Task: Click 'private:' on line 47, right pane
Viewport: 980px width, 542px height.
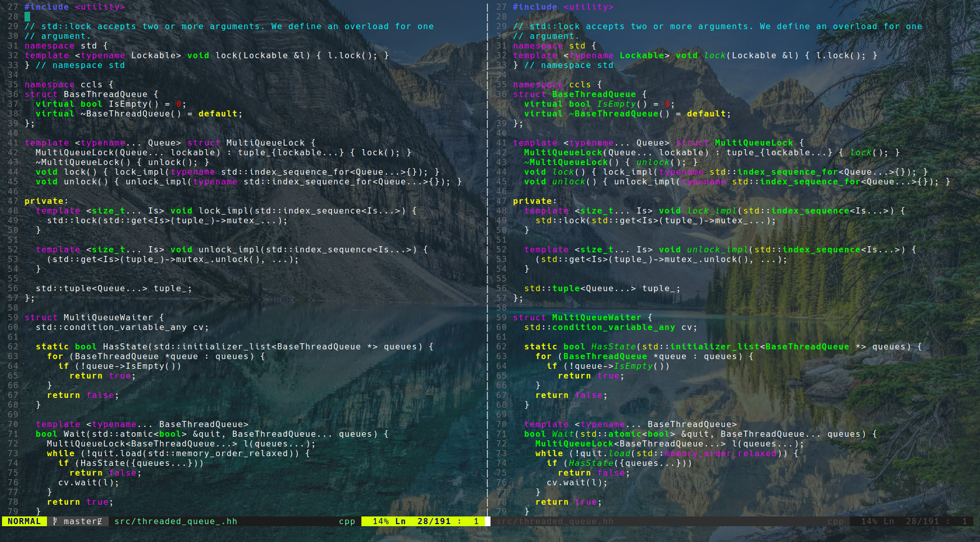Action: click(x=535, y=201)
